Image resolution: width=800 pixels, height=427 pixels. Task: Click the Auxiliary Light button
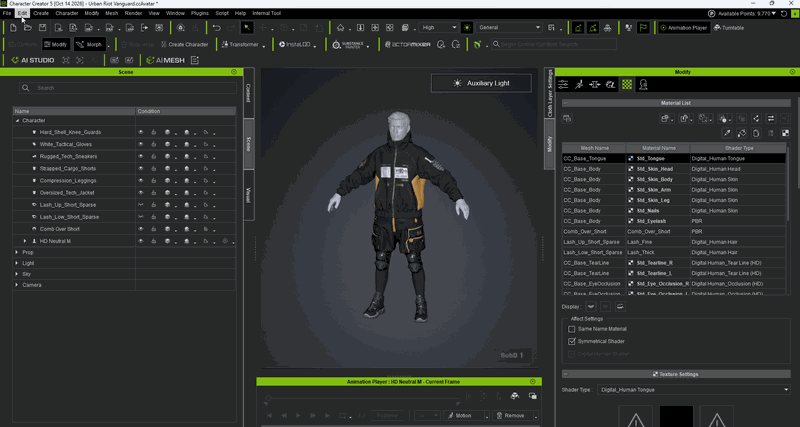coord(481,83)
